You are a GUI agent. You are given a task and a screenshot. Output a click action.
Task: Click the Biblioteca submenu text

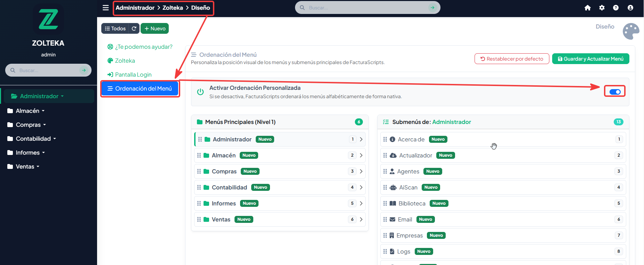click(412, 203)
